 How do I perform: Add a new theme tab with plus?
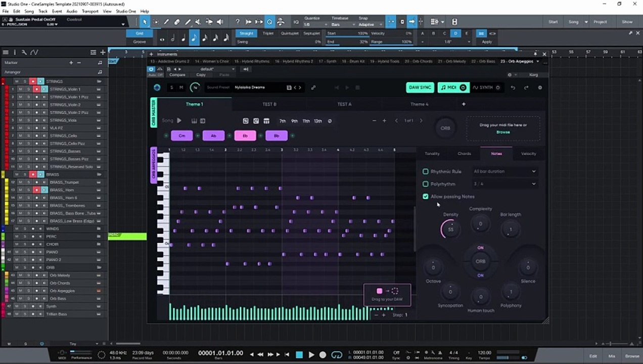(x=464, y=104)
